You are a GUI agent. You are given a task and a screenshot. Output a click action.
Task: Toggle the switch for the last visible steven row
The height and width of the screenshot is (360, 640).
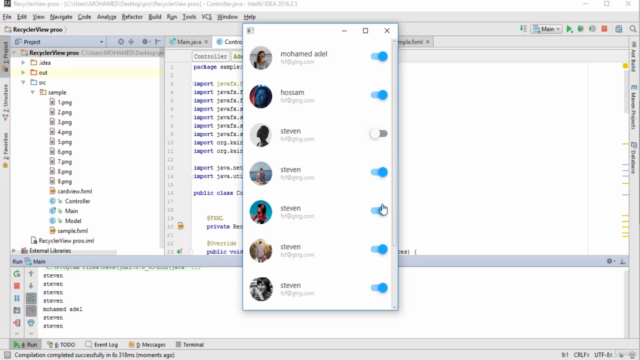[379, 288]
